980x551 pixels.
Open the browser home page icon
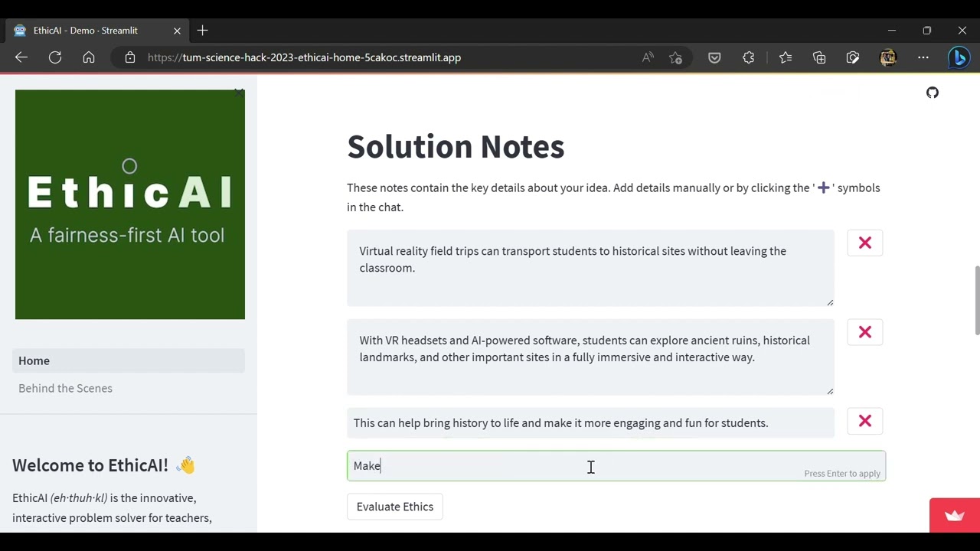pyautogui.click(x=89, y=57)
